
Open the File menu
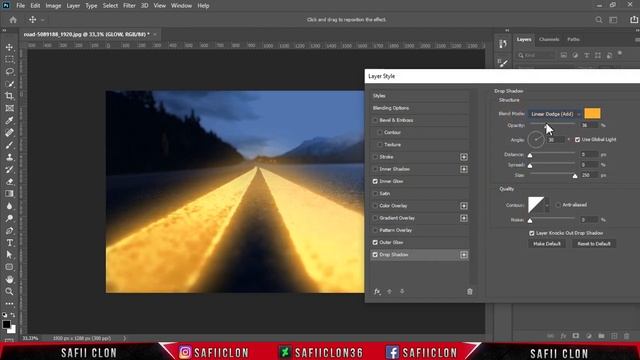[20, 6]
